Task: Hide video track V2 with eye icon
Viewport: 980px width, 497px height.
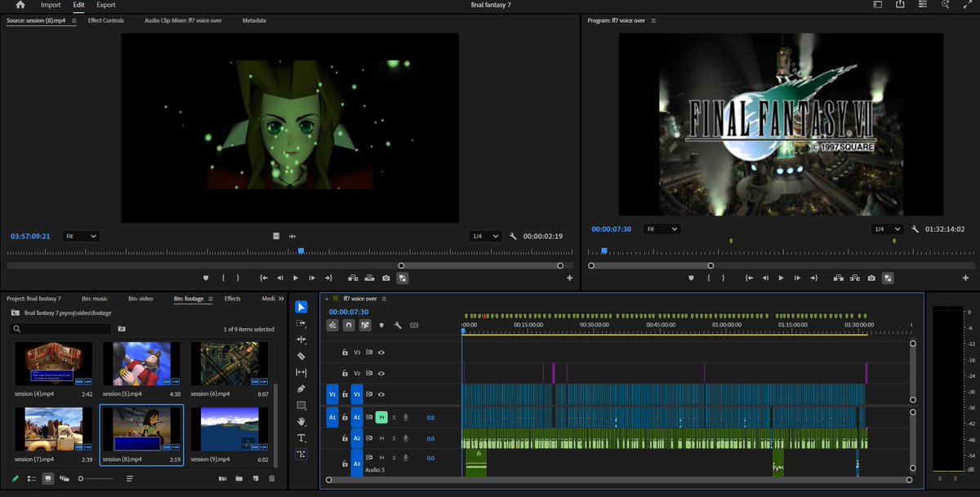Action: [x=381, y=374]
